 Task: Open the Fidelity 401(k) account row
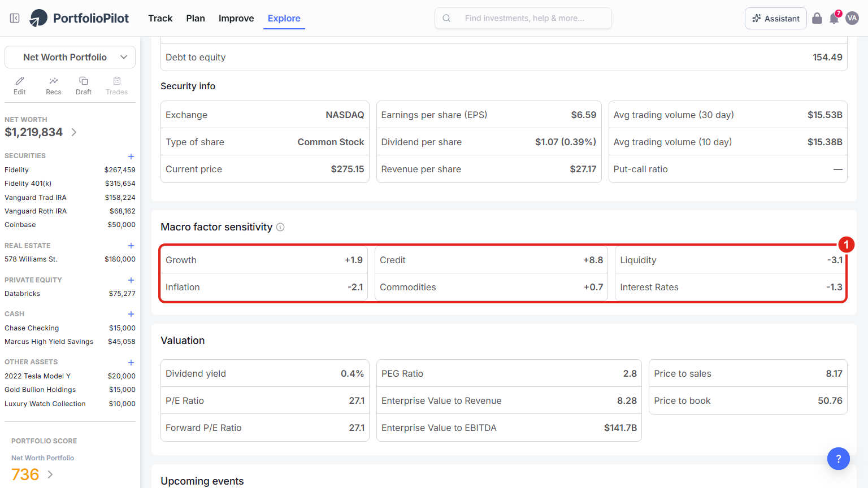[70, 184]
